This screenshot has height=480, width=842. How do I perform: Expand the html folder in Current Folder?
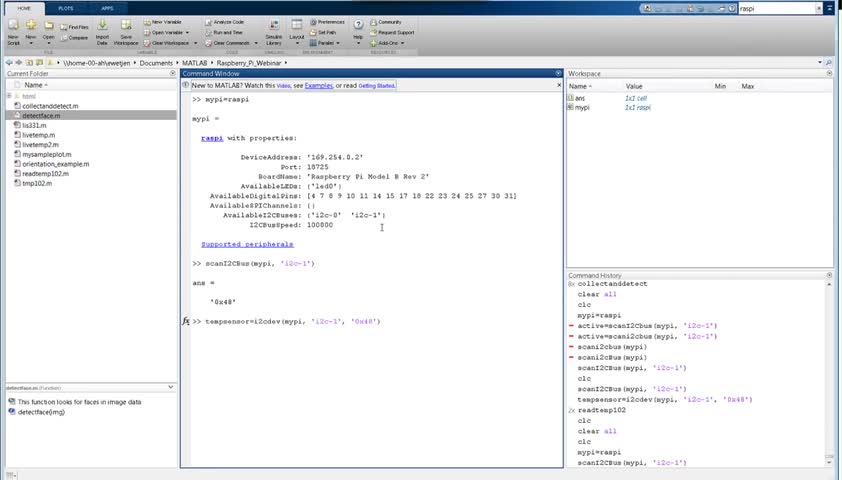click(x=11, y=96)
